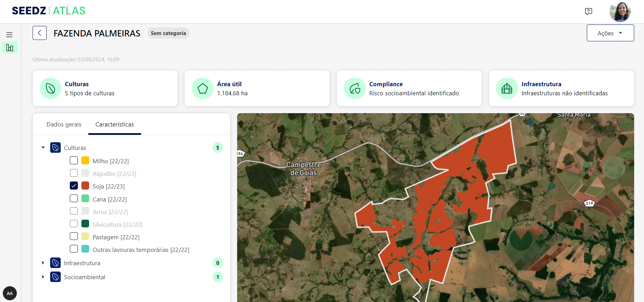
Task: Toggle the Algodão [22/23] checkbox
Action: click(x=74, y=173)
